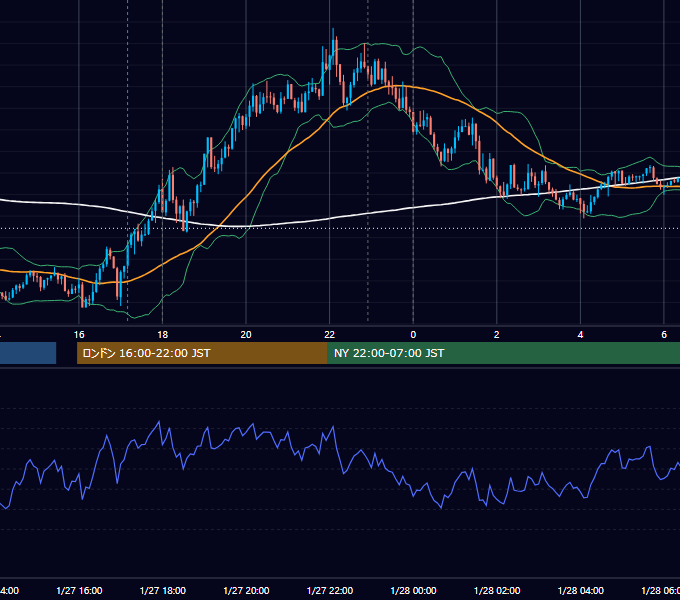Image resolution: width=680 pixels, height=600 pixels.
Task: Click hour label 6 on upper axis
Action: tap(664, 335)
